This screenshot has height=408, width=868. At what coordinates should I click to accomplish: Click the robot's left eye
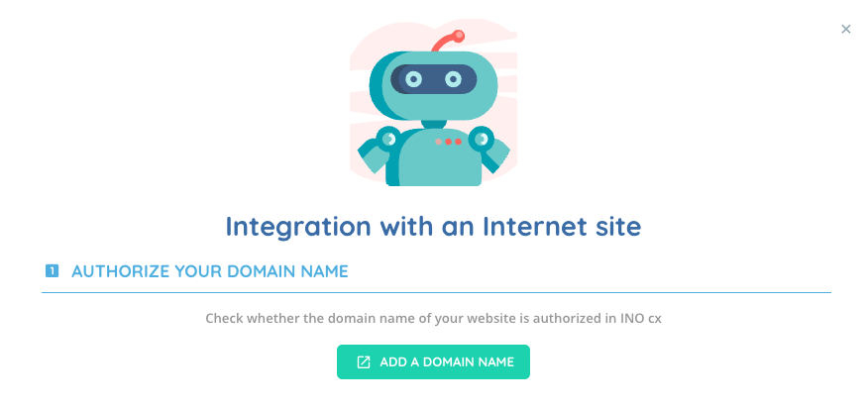(413, 79)
